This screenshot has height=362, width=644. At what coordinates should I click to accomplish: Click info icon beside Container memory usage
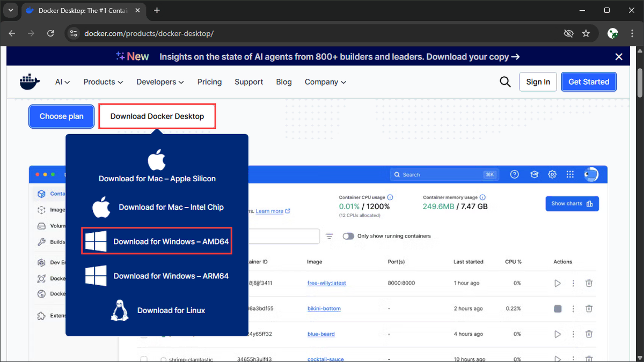point(482,197)
